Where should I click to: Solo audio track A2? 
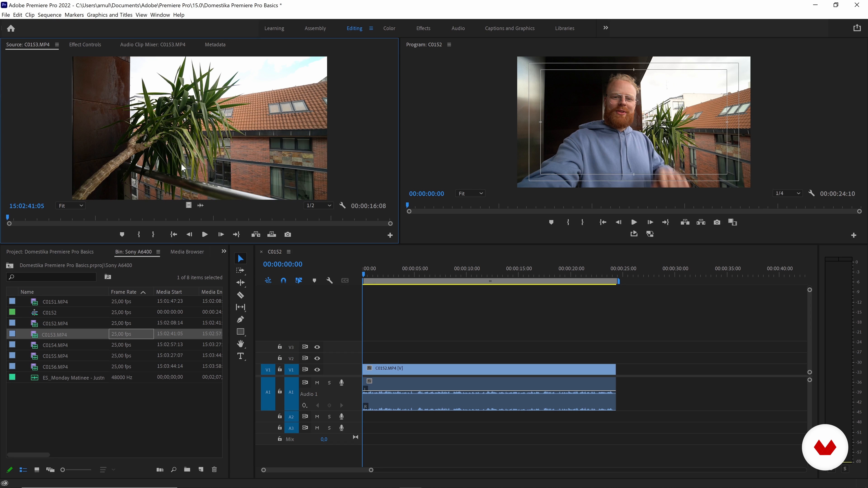[329, 417]
